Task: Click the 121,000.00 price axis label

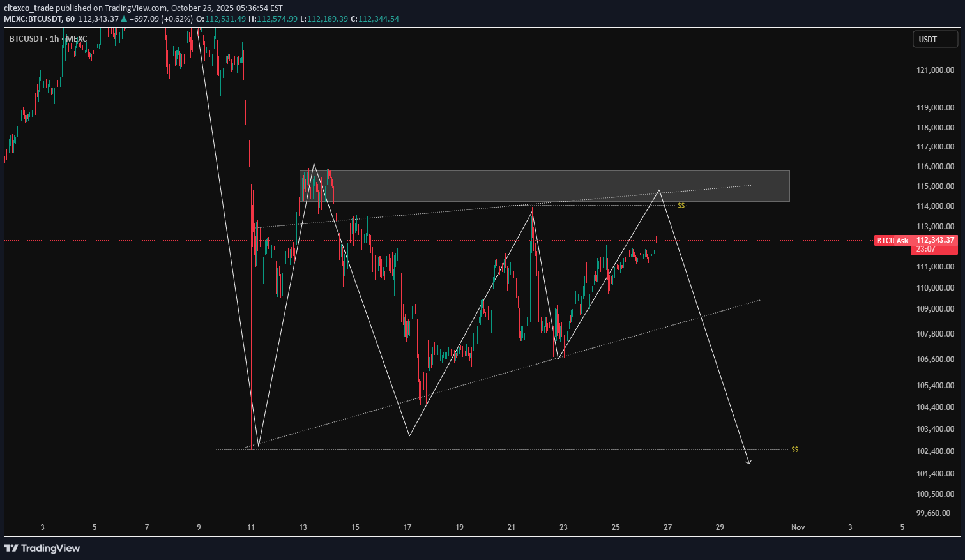Action: 934,70
